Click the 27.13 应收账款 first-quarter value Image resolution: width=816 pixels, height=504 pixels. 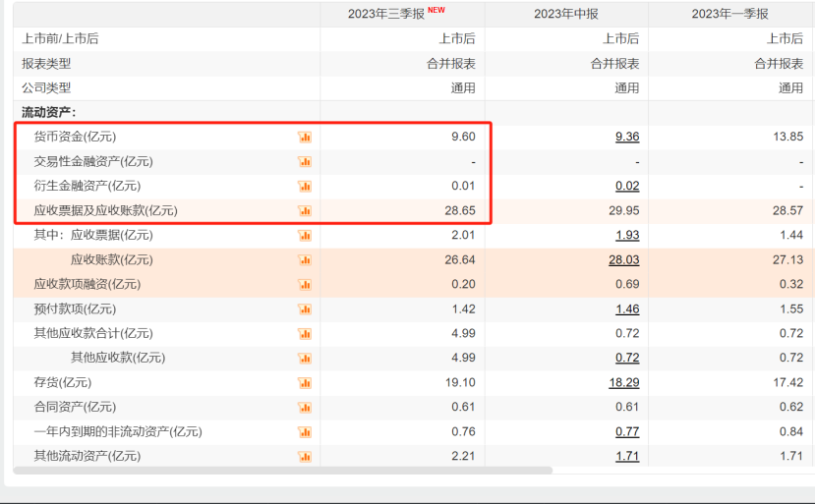click(787, 260)
